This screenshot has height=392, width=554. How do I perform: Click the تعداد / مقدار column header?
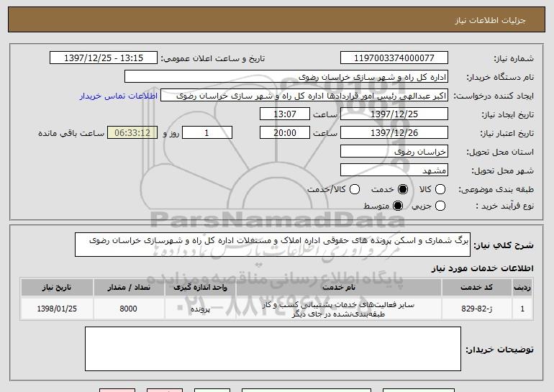[129, 288]
